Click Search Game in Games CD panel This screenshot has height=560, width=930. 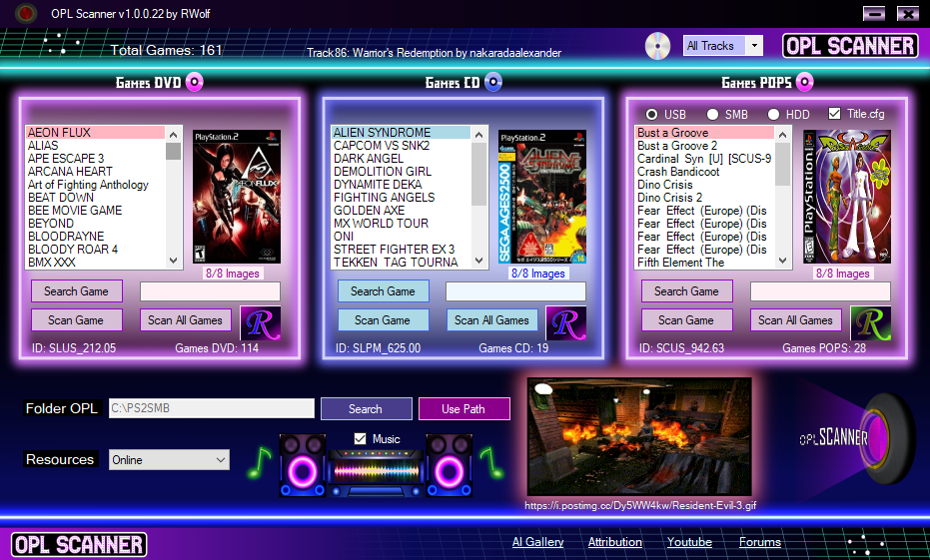(x=384, y=290)
